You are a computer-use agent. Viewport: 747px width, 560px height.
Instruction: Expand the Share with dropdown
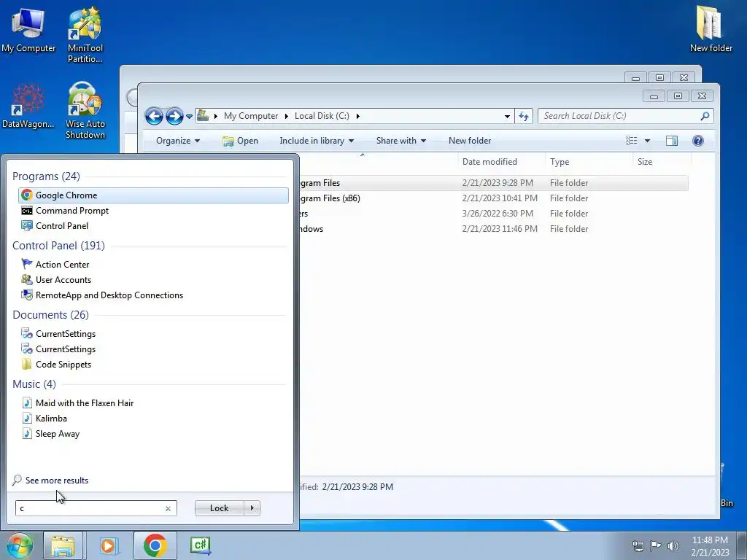click(x=400, y=141)
